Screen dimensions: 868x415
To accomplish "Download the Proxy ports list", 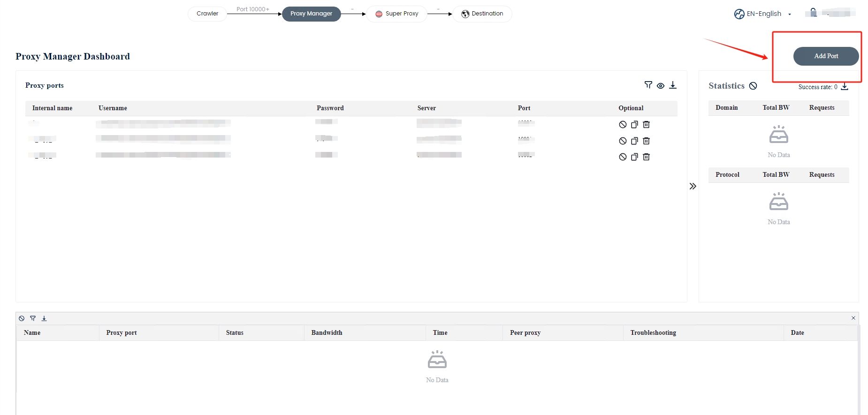I will tap(672, 85).
